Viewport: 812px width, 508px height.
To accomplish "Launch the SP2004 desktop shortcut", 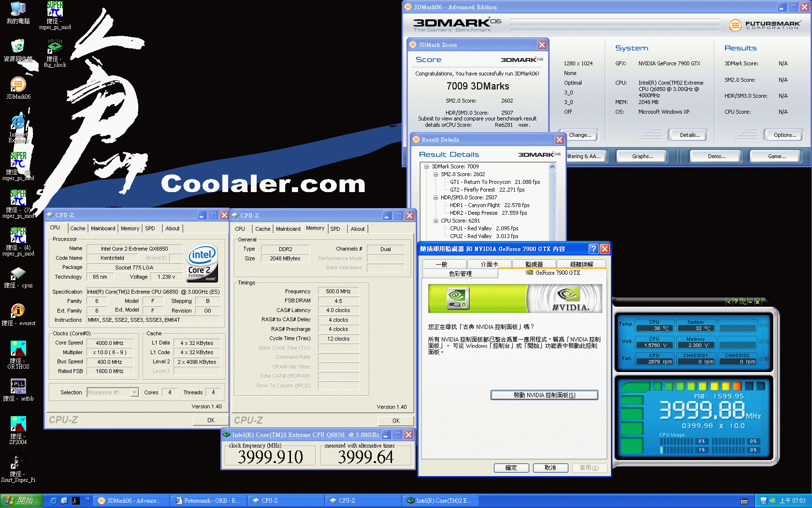I will (x=18, y=431).
